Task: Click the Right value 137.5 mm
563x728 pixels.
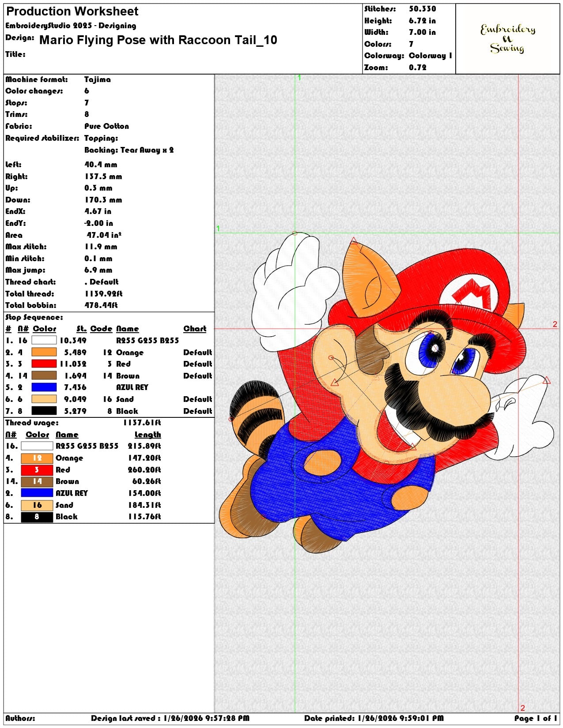Action: click(x=103, y=176)
